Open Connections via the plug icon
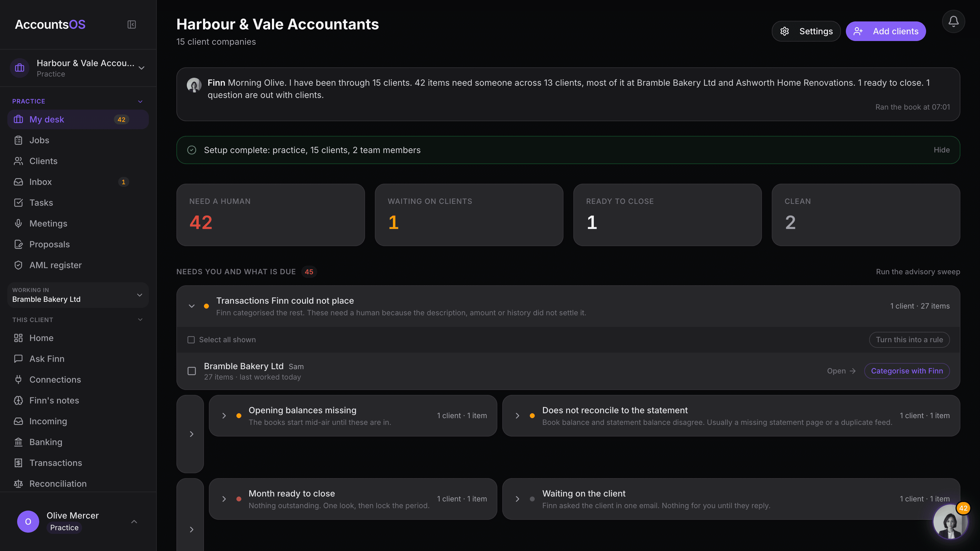 18,380
